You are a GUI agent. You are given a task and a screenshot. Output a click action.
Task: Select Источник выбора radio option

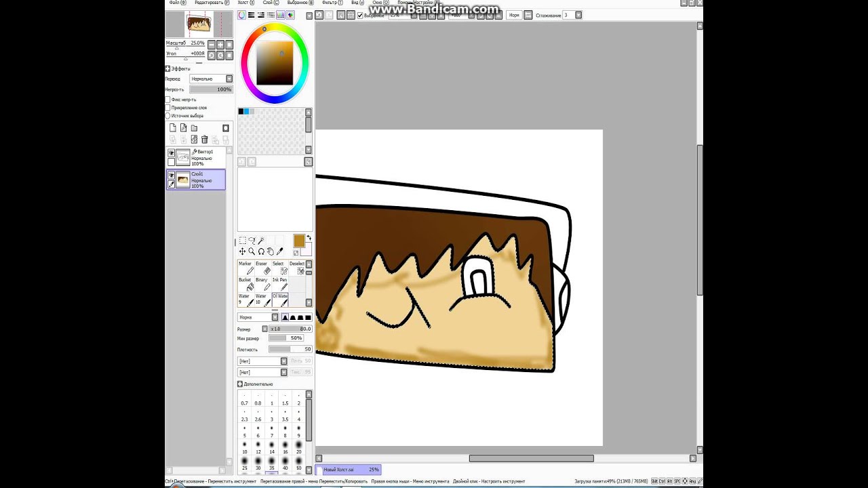pyautogui.click(x=168, y=116)
